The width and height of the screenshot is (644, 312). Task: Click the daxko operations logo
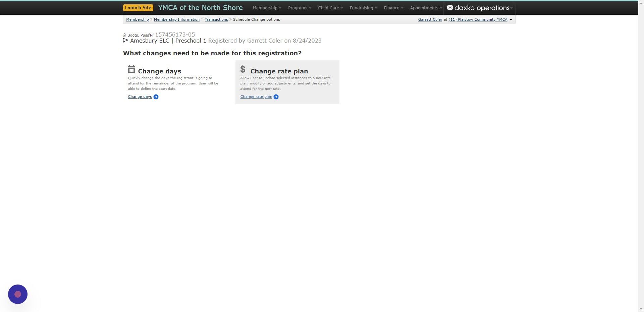479,8
